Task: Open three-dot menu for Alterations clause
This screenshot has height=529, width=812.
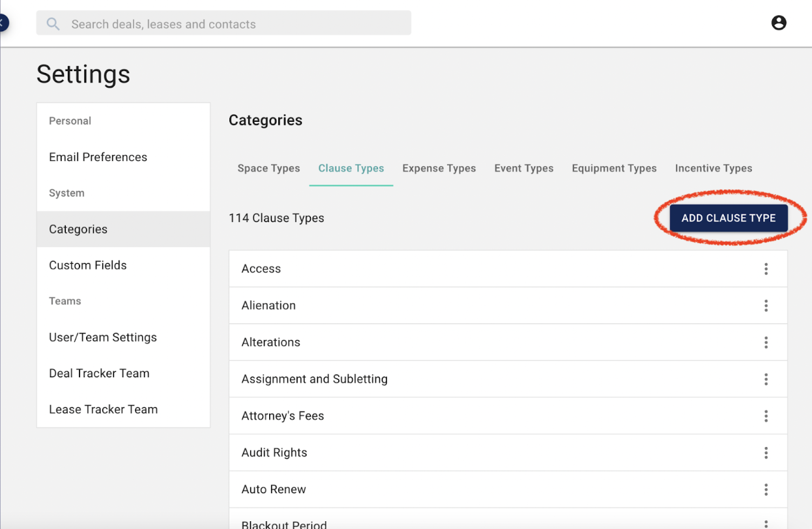Action: coord(766,343)
